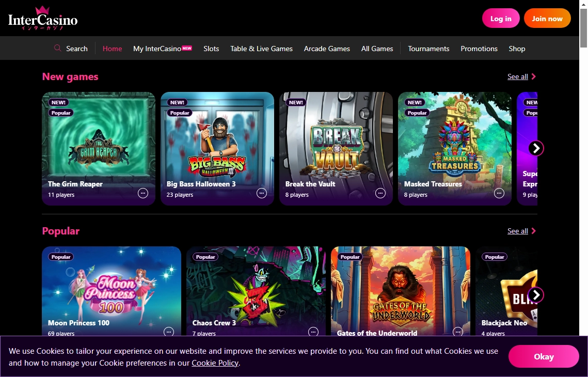Image resolution: width=588 pixels, height=377 pixels.
Task: Click the Search field in navigation
Action: (x=71, y=49)
